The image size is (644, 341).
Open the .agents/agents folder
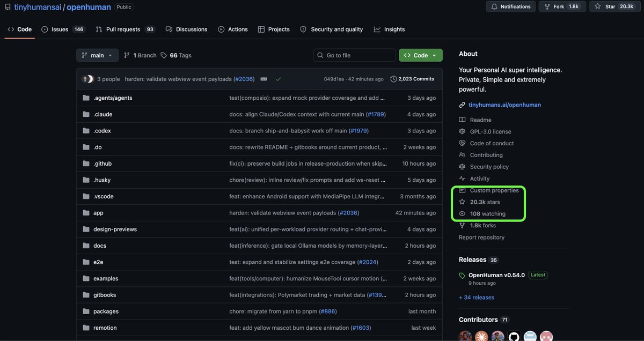pos(113,98)
